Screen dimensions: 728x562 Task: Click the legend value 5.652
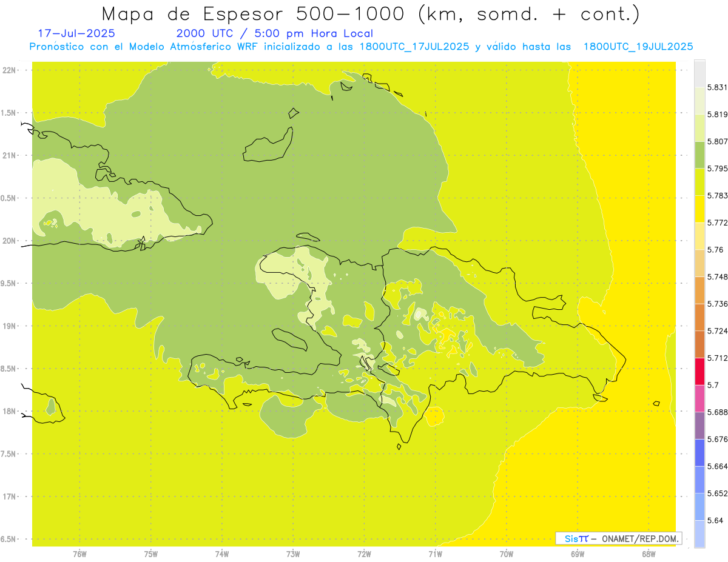tap(718, 493)
